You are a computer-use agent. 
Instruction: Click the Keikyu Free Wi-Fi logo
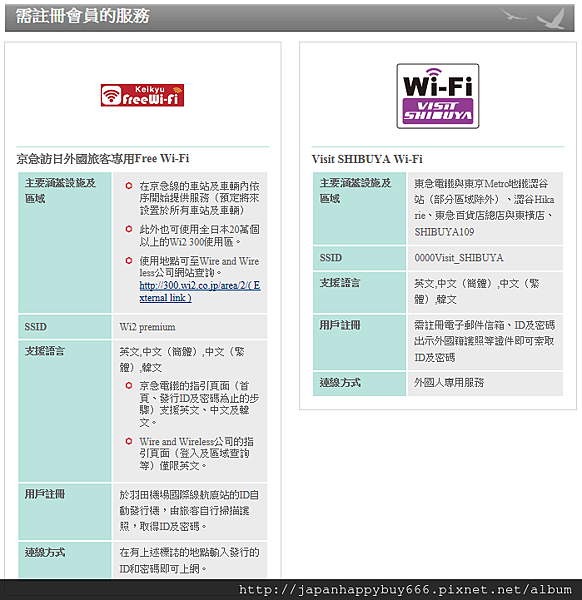tap(142, 95)
